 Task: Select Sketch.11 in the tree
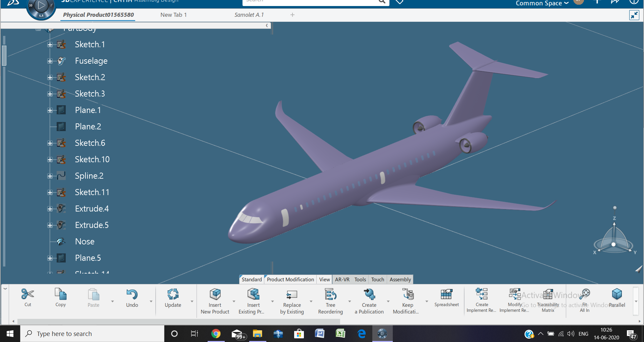(92, 192)
